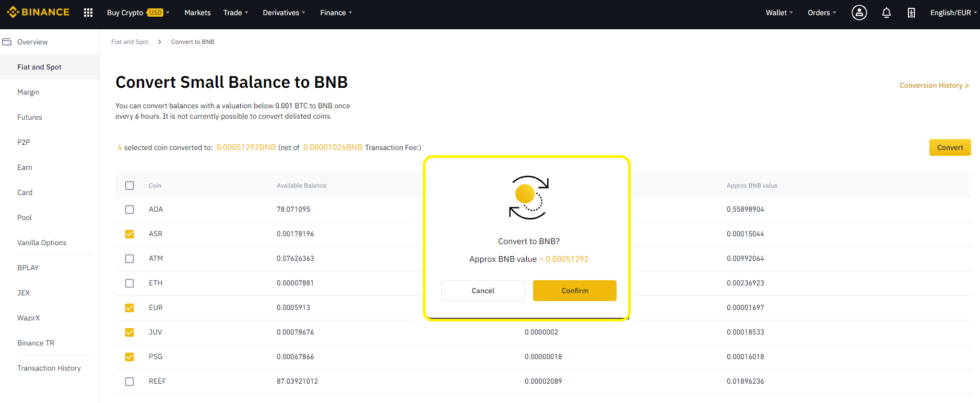Viewport: 980px width, 403px height.
Task: Open the apps grid menu icon
Action: (88, 13)
